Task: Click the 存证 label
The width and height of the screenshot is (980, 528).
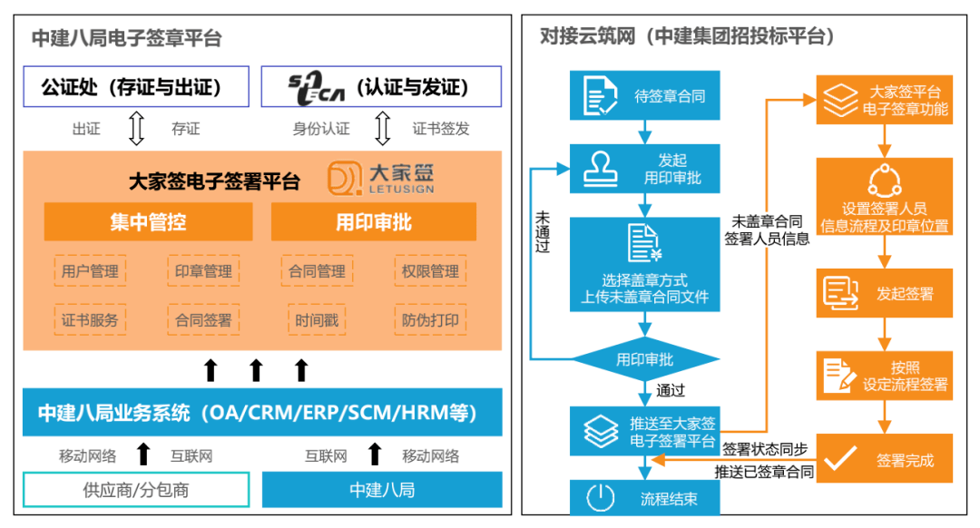Action: tap(186, 129)
